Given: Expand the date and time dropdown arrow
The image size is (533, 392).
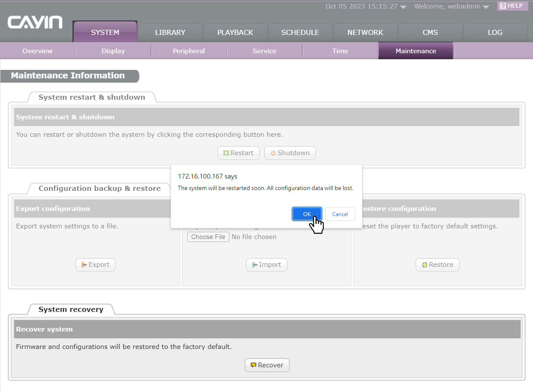Looking at the screenshot, I should click(403, 7).
